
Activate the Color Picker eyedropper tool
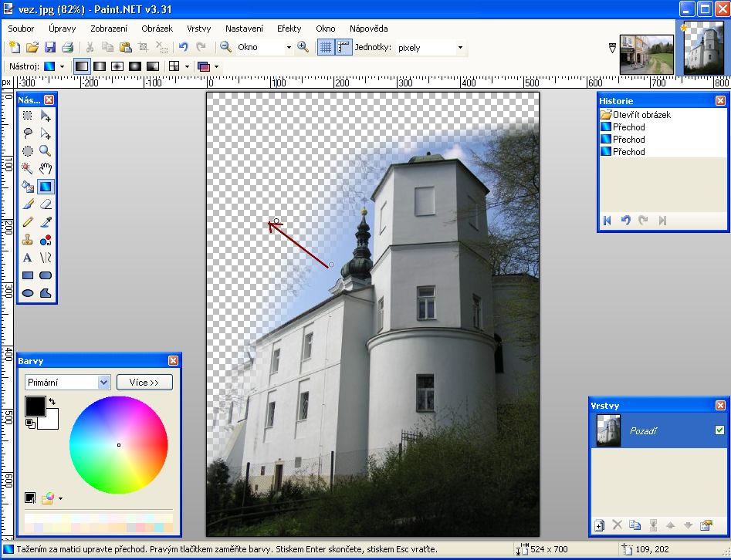click(x=46, y=222)
